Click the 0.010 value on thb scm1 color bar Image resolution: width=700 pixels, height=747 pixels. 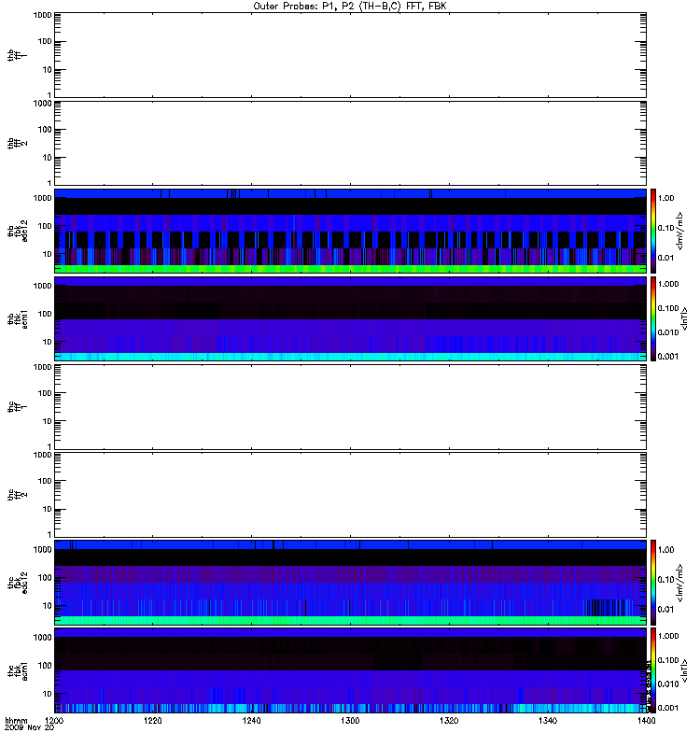[668, 332]
